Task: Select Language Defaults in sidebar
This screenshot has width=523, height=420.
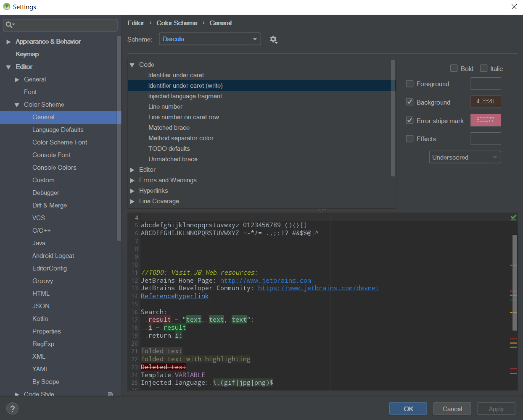Action: pos(58,130)
